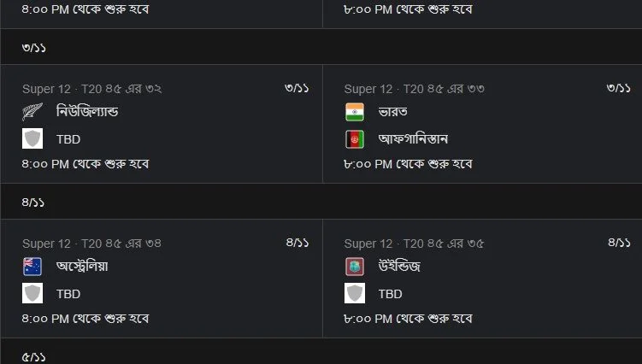The height and width of the screenshot is (364, 642).
Task: Click the Afghanistan flag icon
Action: point(355,139)
